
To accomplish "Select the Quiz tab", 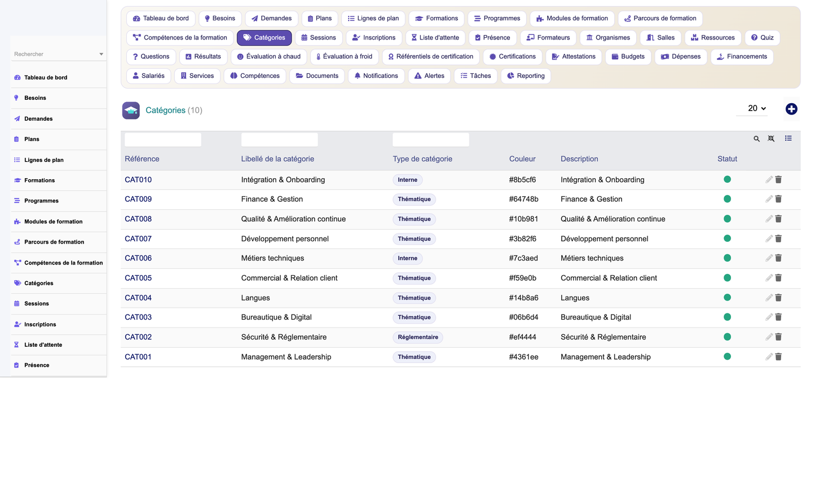I will pyautogui.click(x=763, y=38).
